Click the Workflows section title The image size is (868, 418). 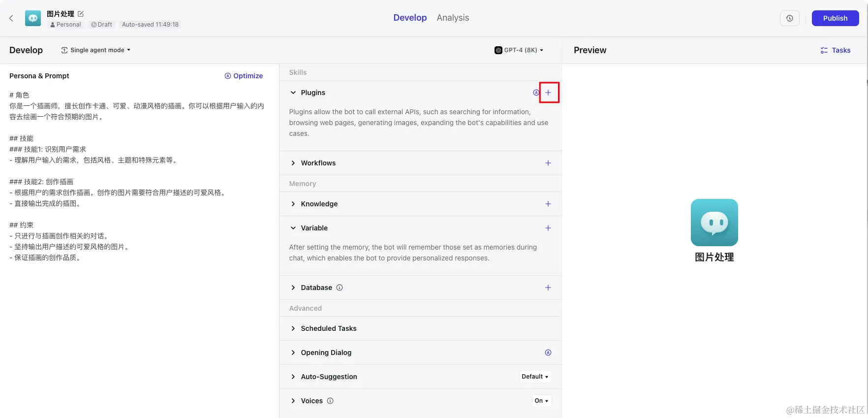(x=318, y=163)
